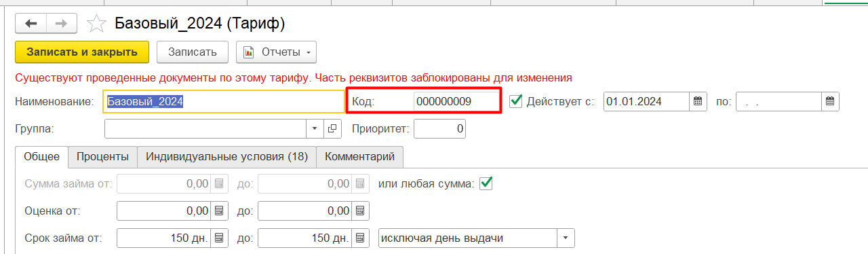Uncheck the или любая сумма checkbox

click(486, 183)
